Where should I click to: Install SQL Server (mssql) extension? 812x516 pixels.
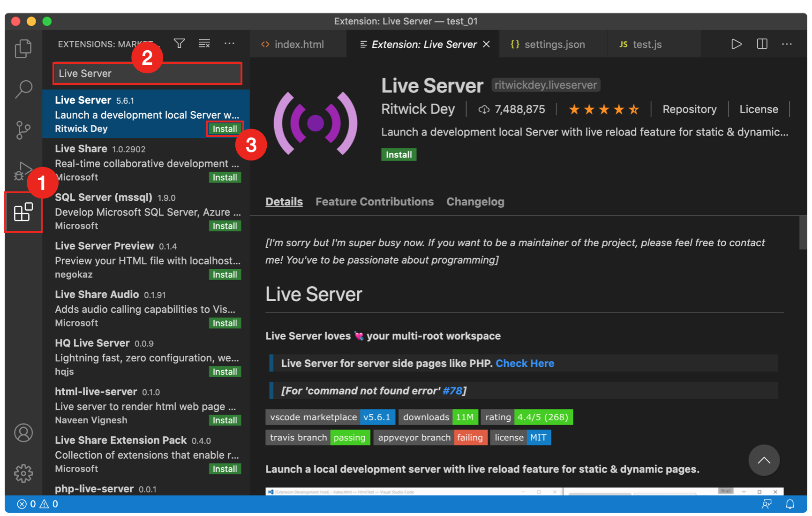coord(225,226)
